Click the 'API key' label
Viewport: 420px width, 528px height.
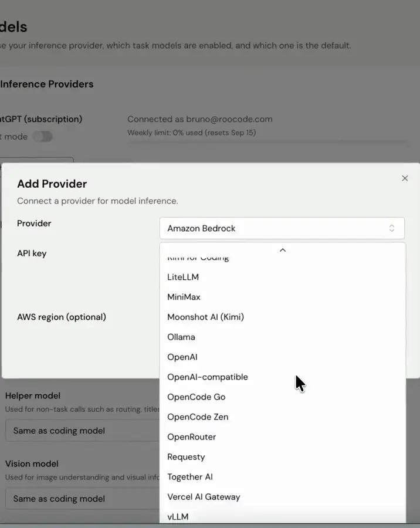tap(32, 253)
